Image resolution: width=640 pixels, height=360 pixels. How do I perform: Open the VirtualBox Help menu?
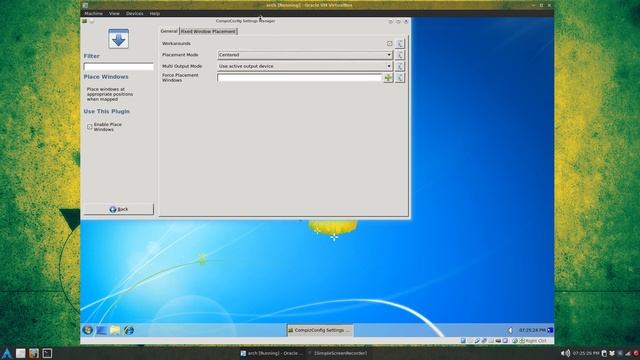[x=155, y=13]
